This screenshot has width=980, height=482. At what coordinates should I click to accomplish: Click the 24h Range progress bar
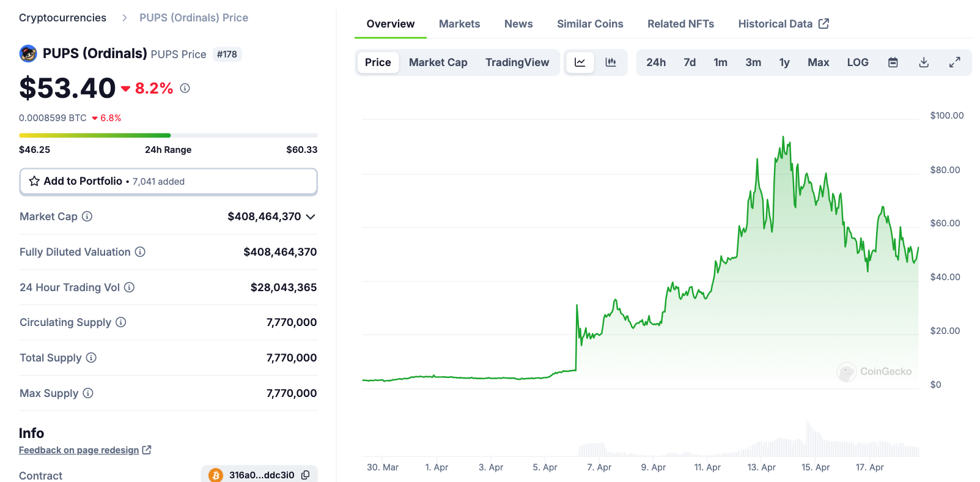(168, 135)
